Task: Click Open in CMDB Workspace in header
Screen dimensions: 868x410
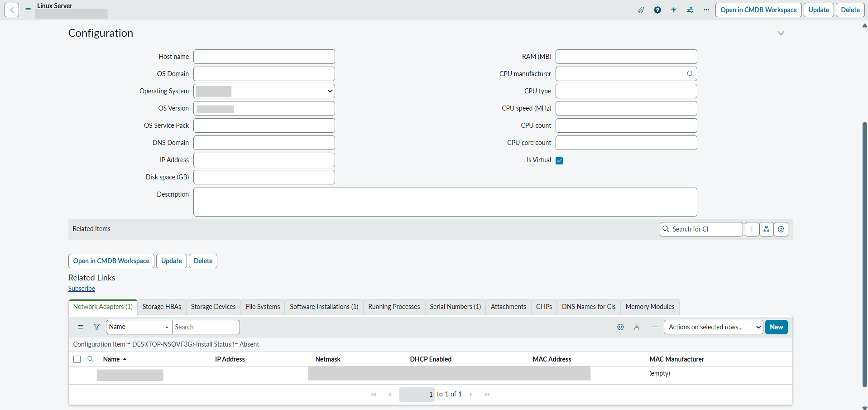Action: point(758,10)
